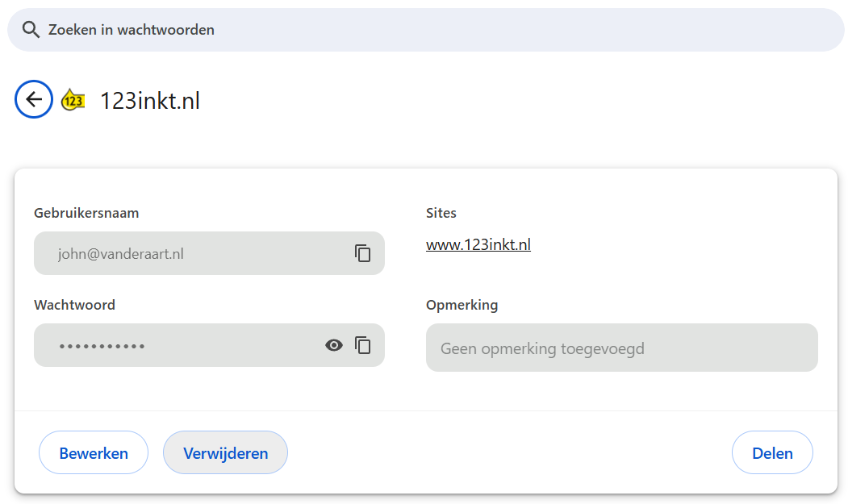Image resolution: width=848 pixels, height=504 pixels.
Task: Click the Verwijderen button
Action: coord(225,452)
